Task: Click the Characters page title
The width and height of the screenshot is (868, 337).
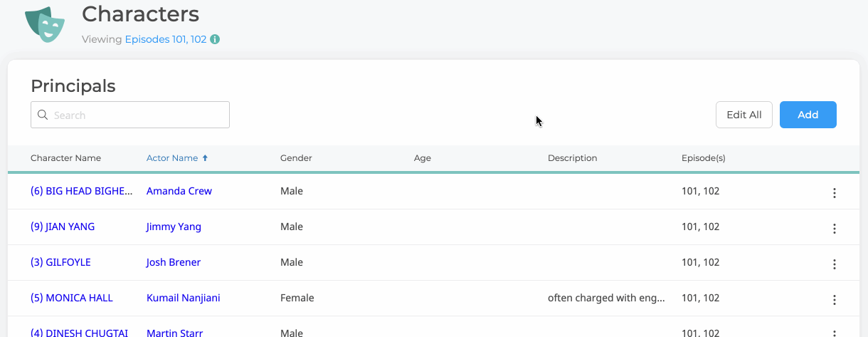Action: pyautogui.click(x=141, y=14)
